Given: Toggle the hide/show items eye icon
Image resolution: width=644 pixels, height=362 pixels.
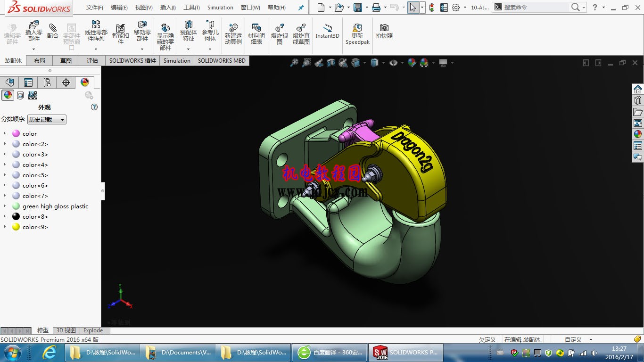Looking at the screenshot, I should (x=393, y=62).
